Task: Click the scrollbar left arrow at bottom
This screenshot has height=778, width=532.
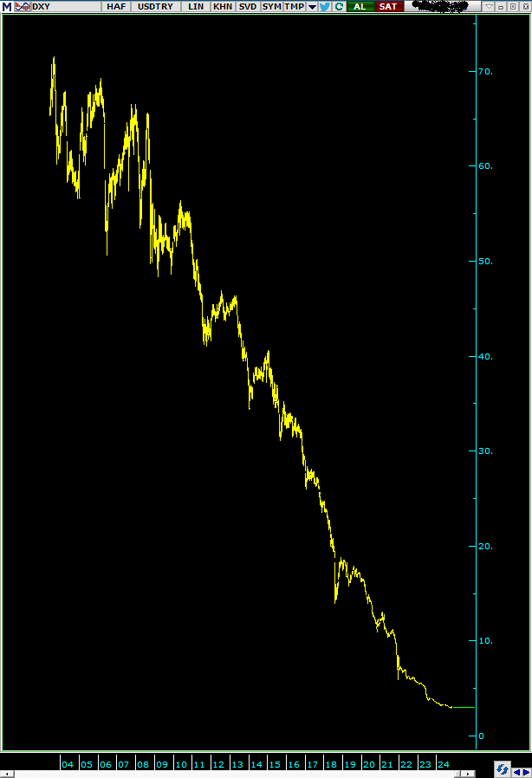Action: [6, 771]
